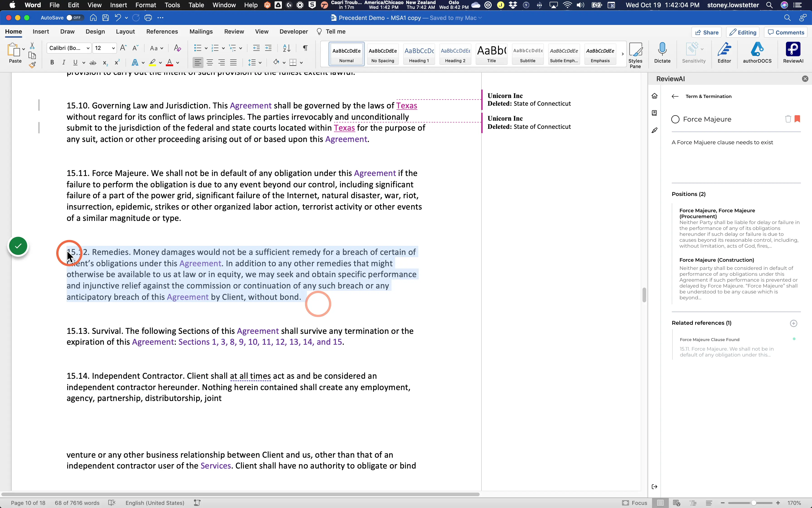The width and height of the screenshot is (812, 508).
Task: Toggle Italic formatting
Action: (x=63, y=63)
